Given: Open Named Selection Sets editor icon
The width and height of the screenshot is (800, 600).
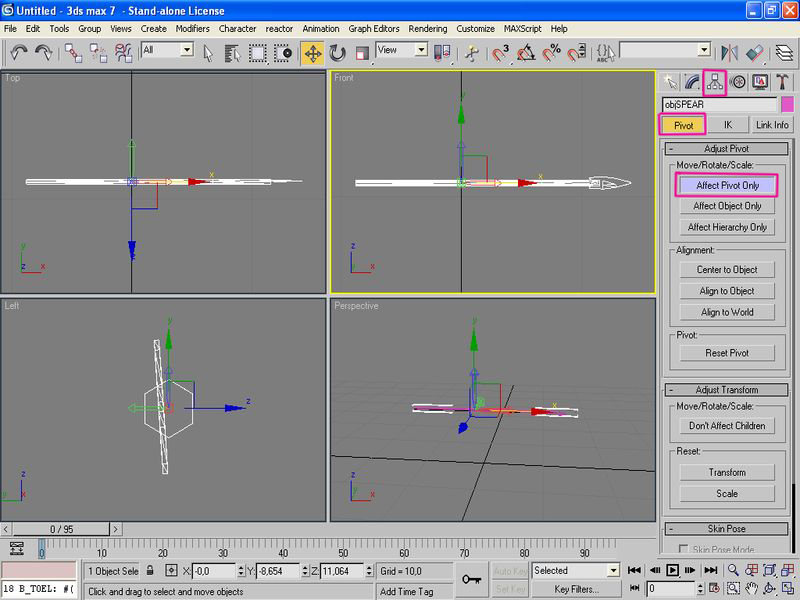Looking at the screenshot, I should [606, 53].
